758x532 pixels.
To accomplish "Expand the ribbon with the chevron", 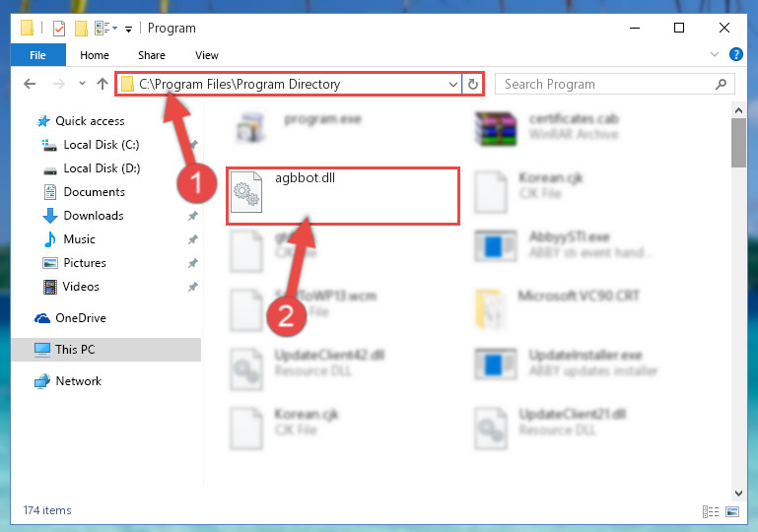I will (x=714, y=54).
